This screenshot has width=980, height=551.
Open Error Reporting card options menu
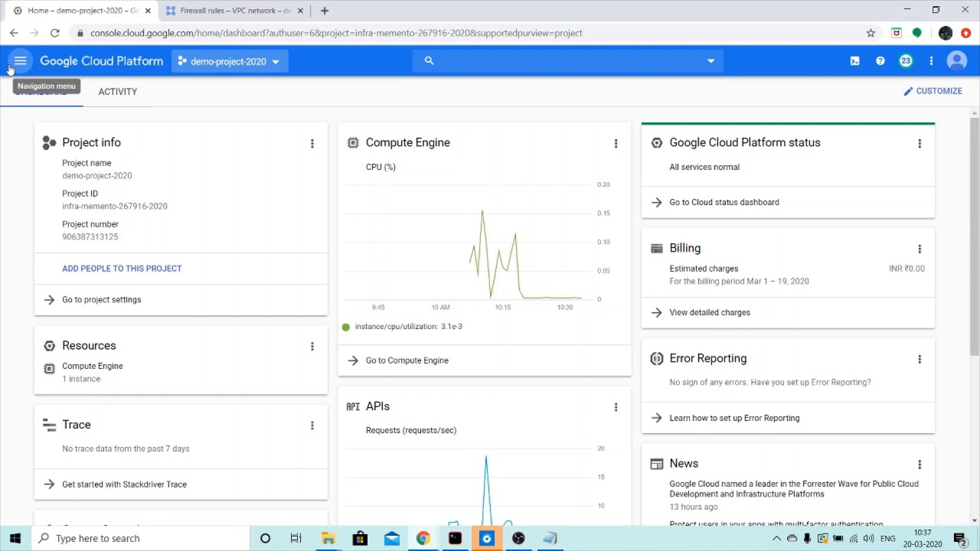click(920, 359)
